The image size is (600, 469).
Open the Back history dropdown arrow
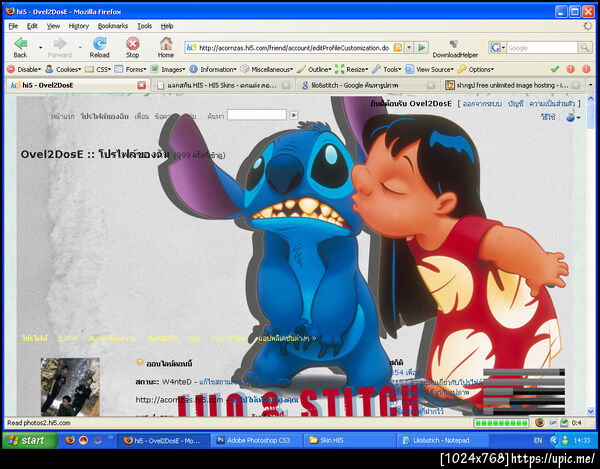pyautogui.click(x=40, y=48)
